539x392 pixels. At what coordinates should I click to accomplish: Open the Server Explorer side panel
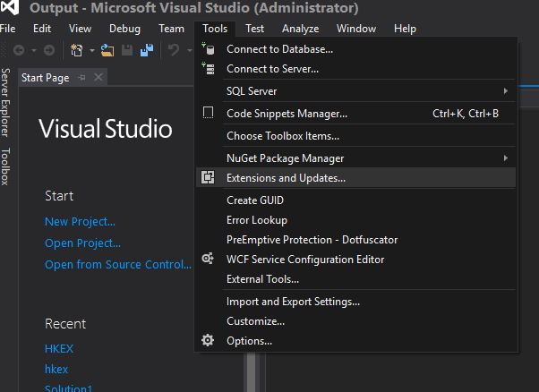tap(6, 103)
